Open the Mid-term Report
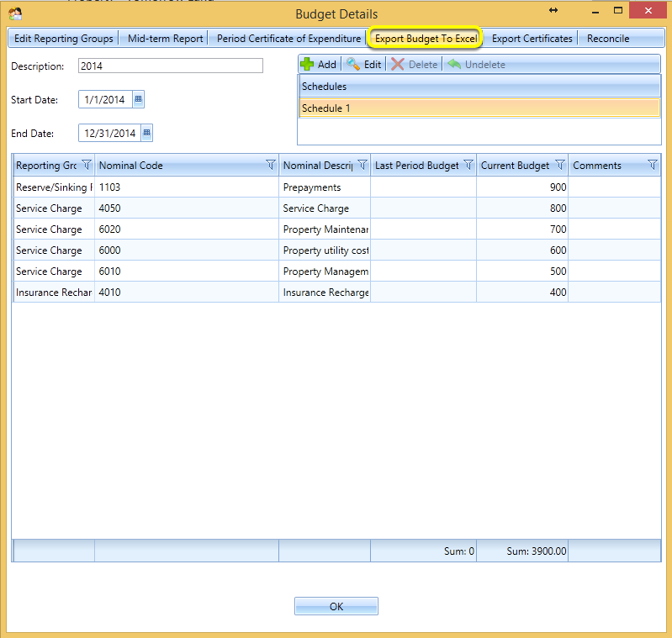The height and width of the screenshot is (638, 672). 165,39
